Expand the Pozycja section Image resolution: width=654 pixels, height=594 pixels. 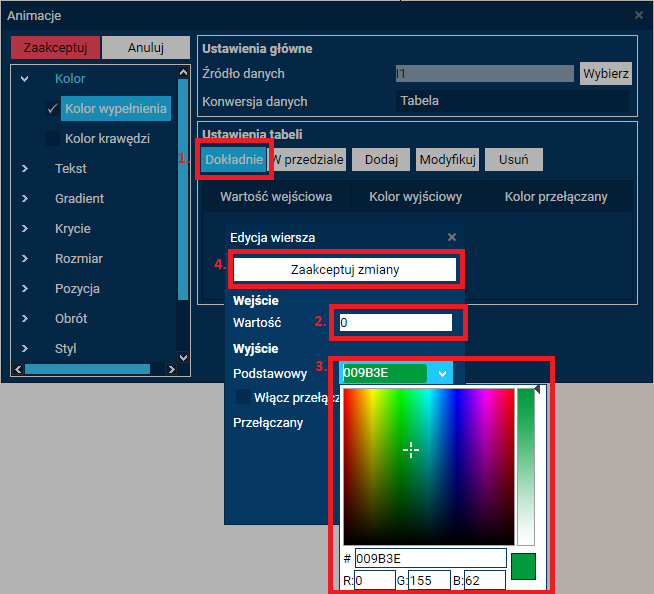point(25,288)
